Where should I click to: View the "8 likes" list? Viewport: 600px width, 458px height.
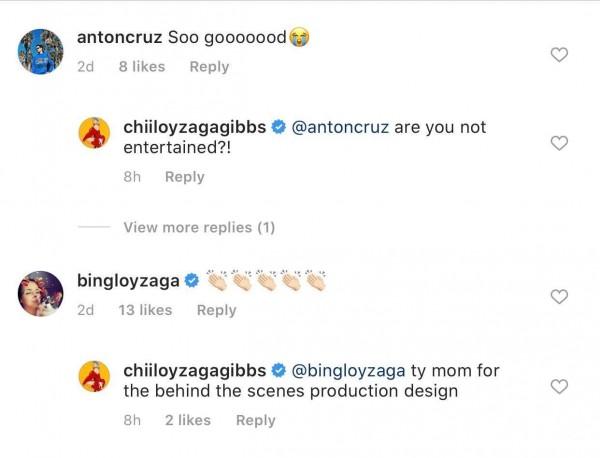[141, 67]
